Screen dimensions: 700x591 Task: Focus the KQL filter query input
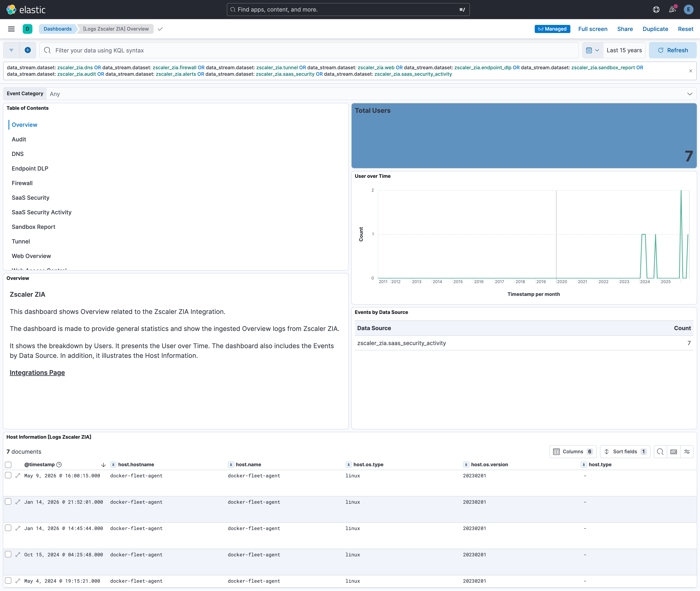pyautogui.click(x=309, y=50)
